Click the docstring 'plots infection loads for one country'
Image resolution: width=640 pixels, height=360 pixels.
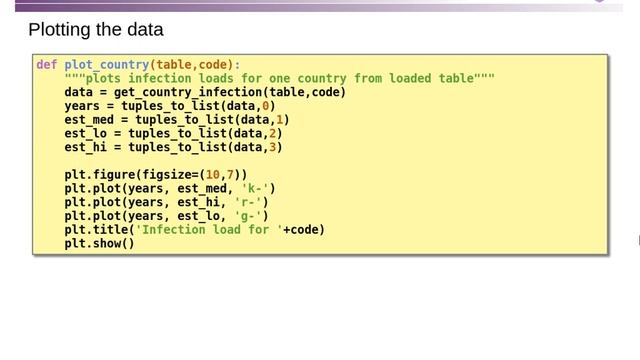click(280, 78)
